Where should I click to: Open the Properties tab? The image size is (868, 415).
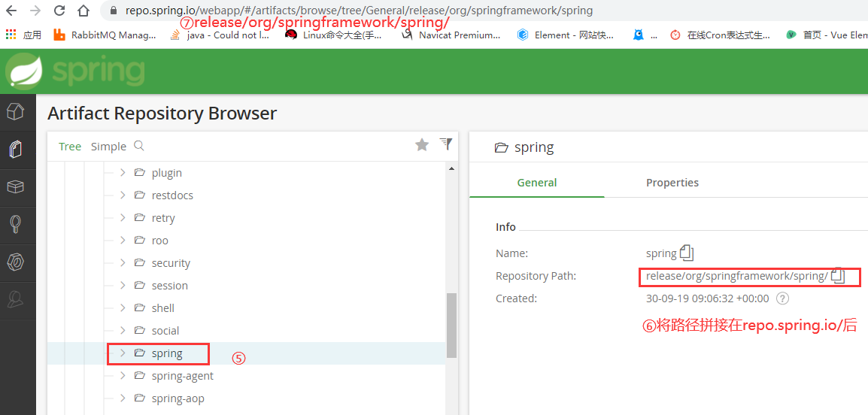pos(672,183)
